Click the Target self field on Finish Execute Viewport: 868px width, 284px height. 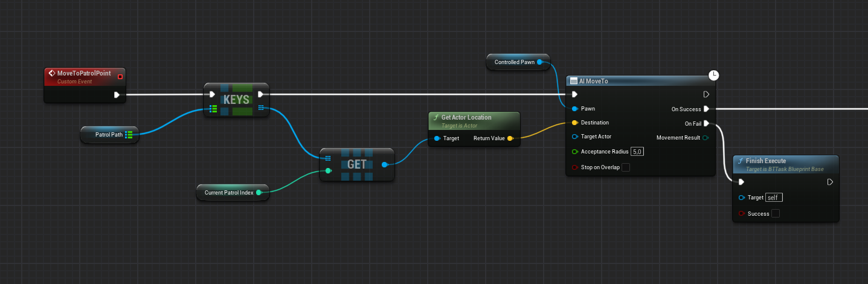pyautogui.click(x=774, y=198)
